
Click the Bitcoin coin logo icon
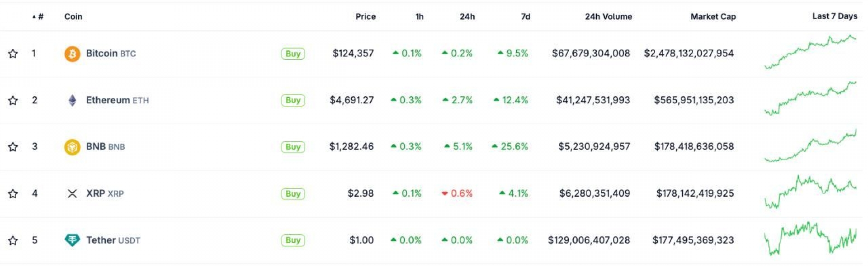point(72,54)
